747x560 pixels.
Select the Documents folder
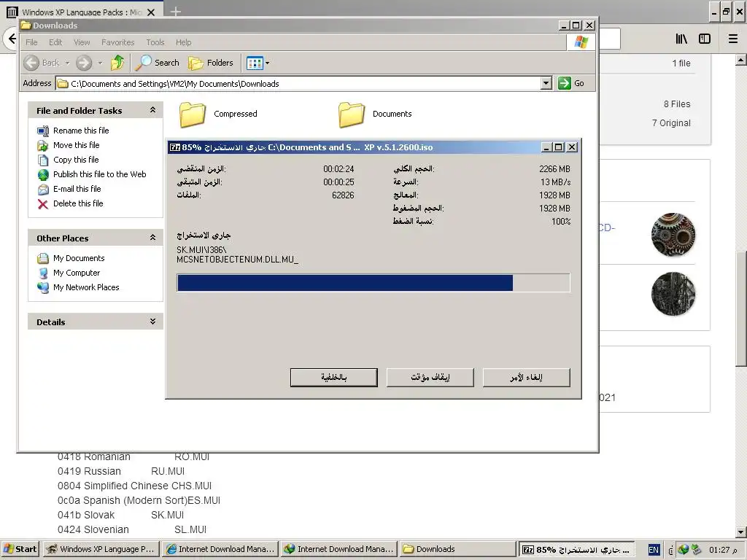376,114
